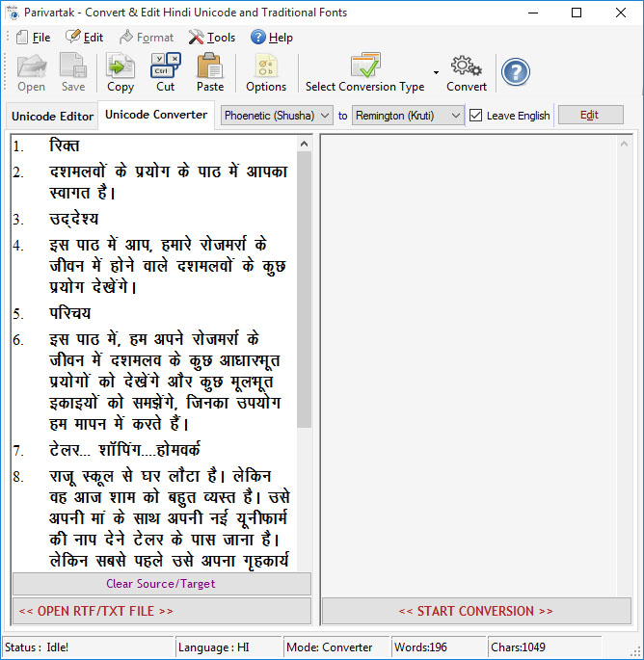The width and height of the screenshot is (644, 660).
Task: Open the Options toolbar icon
Action: coord(266,66)
